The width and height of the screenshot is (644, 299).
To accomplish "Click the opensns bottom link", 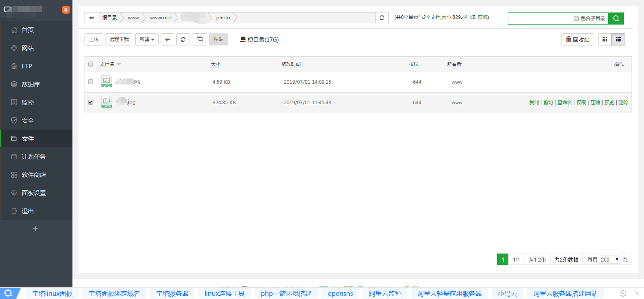I will coord(340,293).
